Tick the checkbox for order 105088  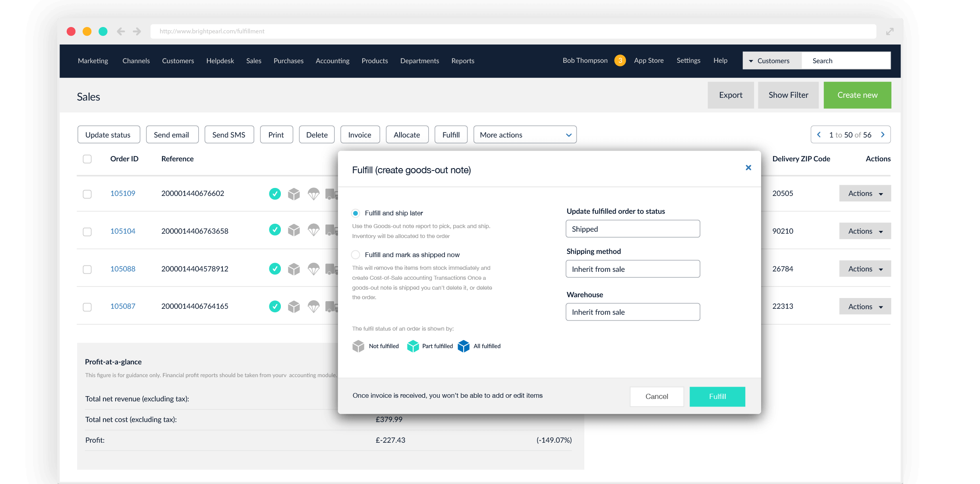click(87, 269)
